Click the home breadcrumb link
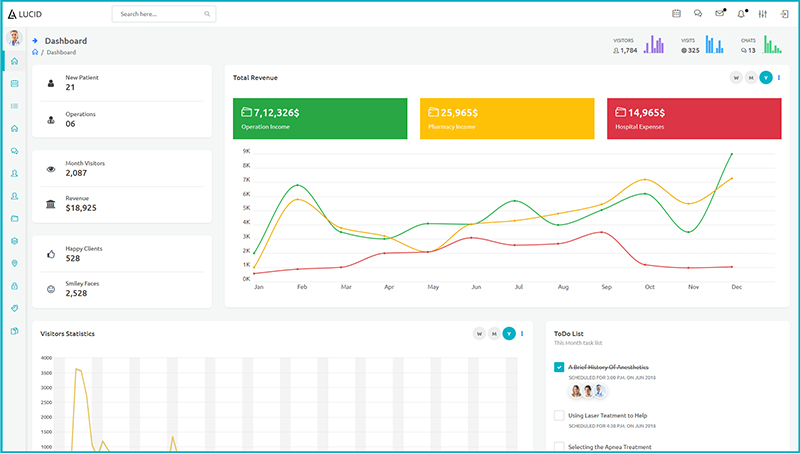800x454 pixels. click(x=36, y=52)
